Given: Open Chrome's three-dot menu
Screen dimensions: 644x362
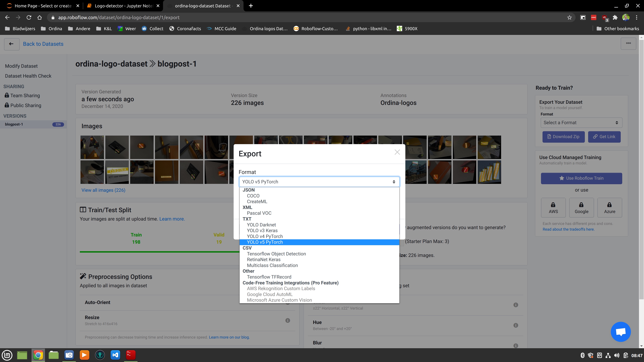Looking at the screenshot, I should click(x=637, y=17).
